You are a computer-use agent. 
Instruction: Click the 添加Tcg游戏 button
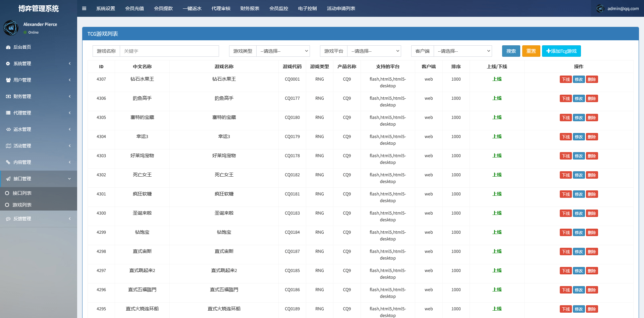coord(561,51)
